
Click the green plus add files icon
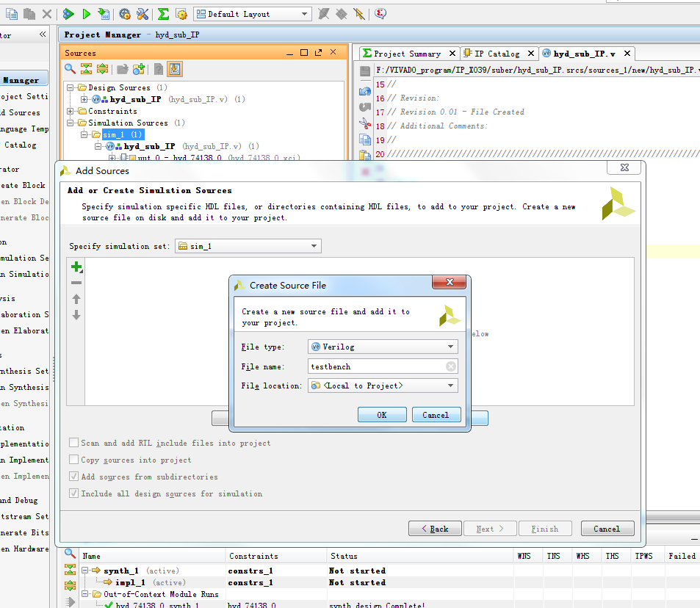click(76, 267)
